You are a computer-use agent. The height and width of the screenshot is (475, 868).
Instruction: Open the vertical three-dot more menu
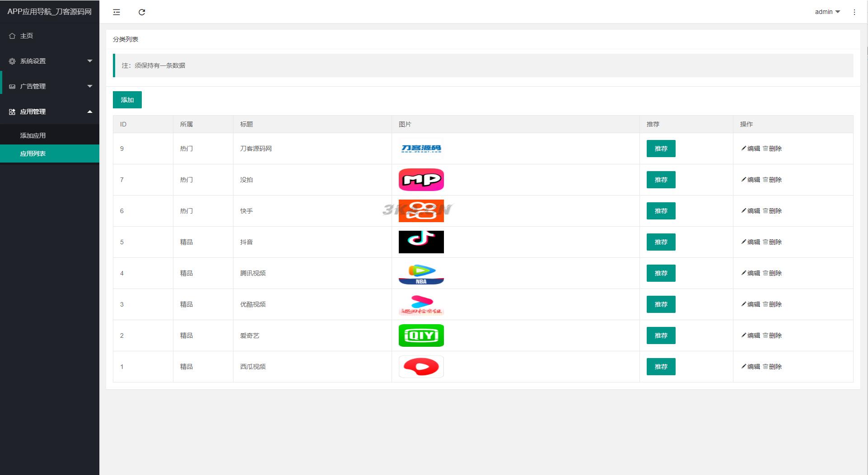854,12
